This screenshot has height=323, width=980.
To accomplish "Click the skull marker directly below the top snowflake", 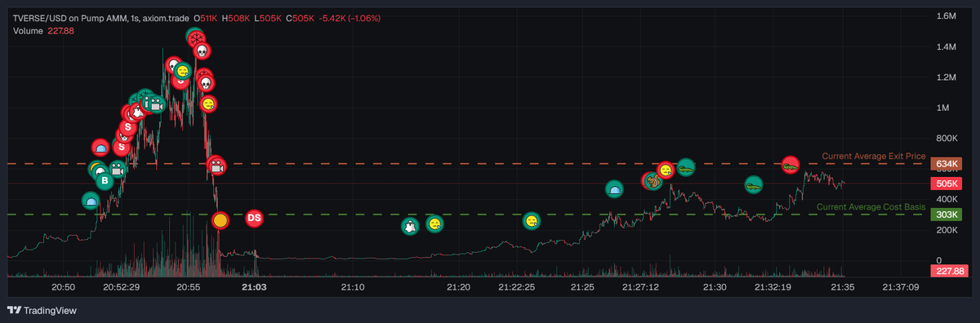I will point(202,51).
